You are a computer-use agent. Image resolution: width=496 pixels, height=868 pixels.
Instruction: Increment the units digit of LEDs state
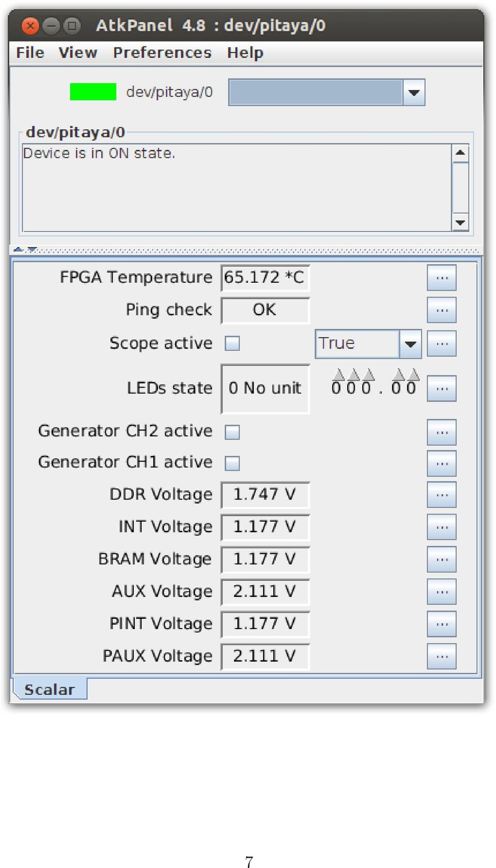click(368, 374)
